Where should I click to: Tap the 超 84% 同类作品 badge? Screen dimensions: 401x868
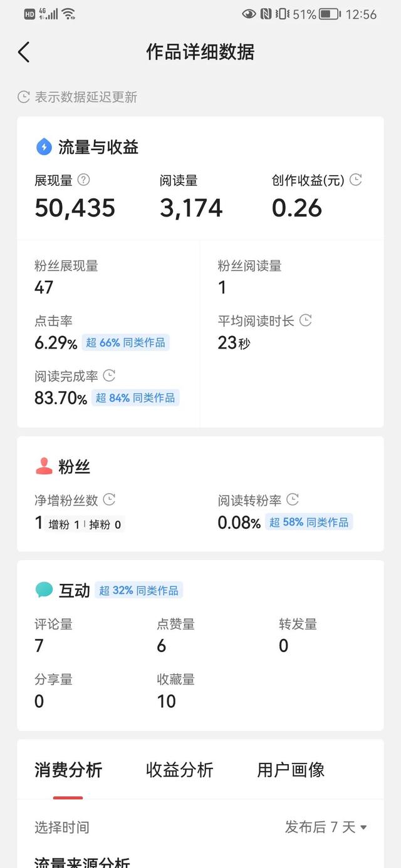135,397
